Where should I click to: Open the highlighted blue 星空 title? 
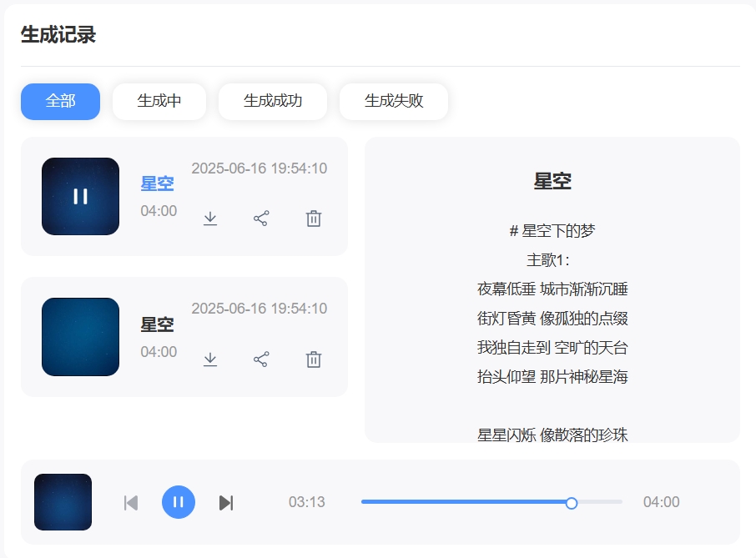pos(157,183)
